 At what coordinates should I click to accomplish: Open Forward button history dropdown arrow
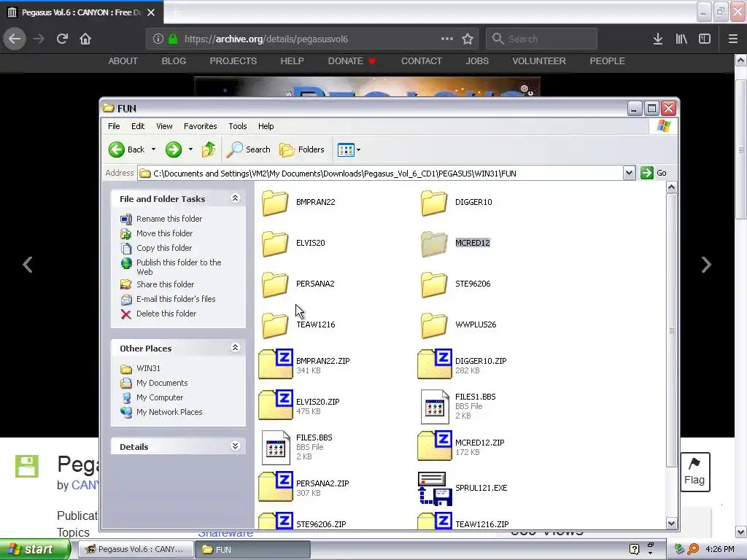(190, 149)
